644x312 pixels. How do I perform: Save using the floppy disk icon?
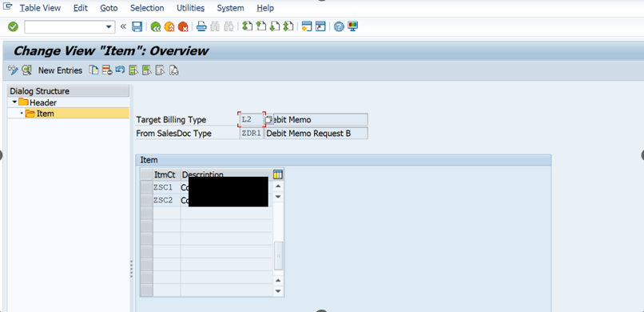click(137, 26)
